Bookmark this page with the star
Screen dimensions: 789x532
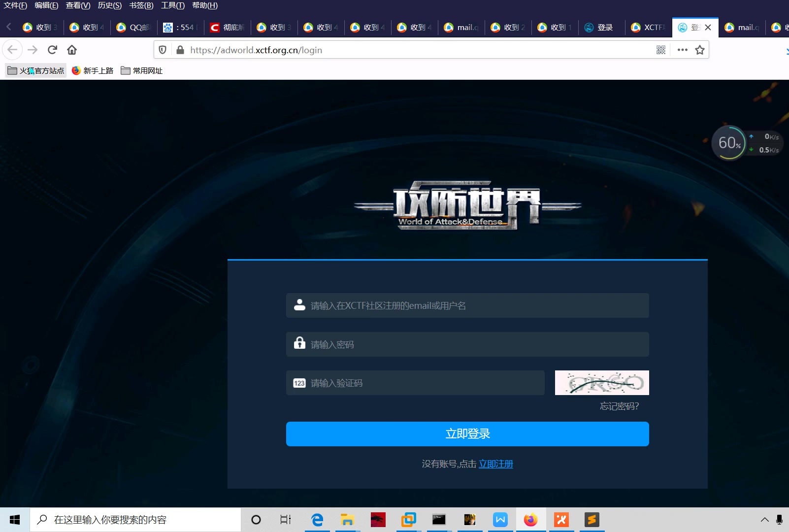700,50
